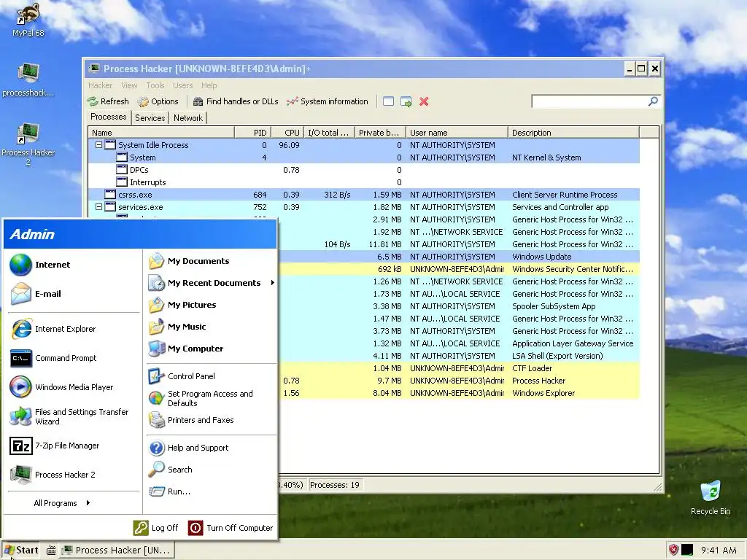Screen dimensions: 747x560
Task: Select the DPCs row
Action: click(364, 169)
